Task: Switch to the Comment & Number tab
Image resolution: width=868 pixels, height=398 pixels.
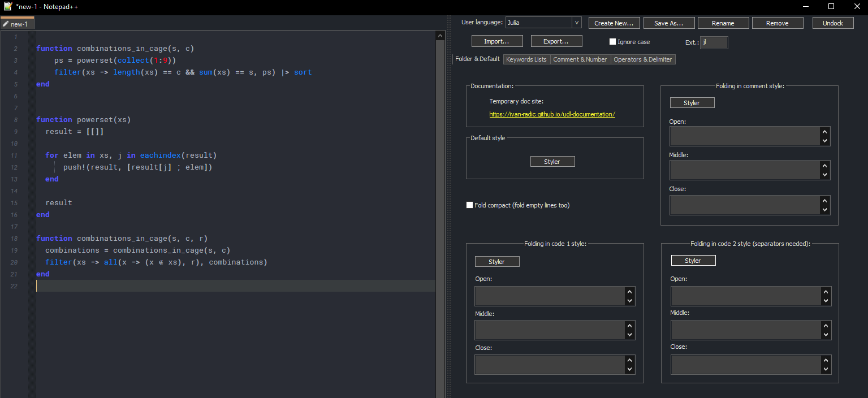Action: coord(580,59)
